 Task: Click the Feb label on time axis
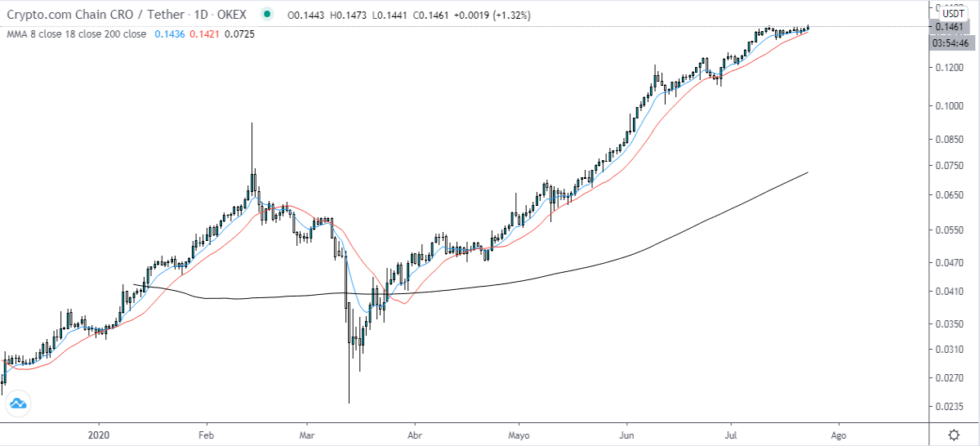[x=205, y=434]
